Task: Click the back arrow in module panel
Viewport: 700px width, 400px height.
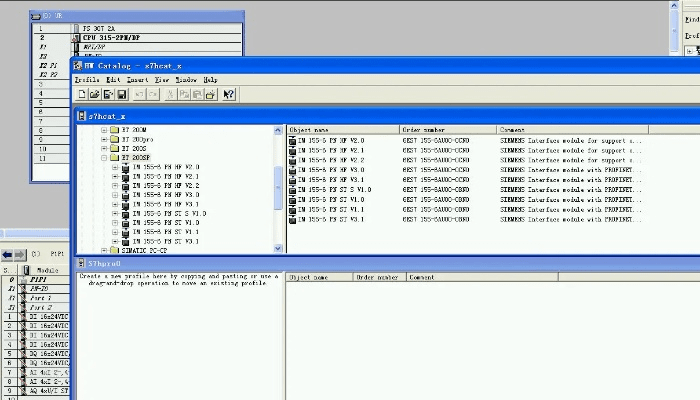Action: (x=7, y=255)
